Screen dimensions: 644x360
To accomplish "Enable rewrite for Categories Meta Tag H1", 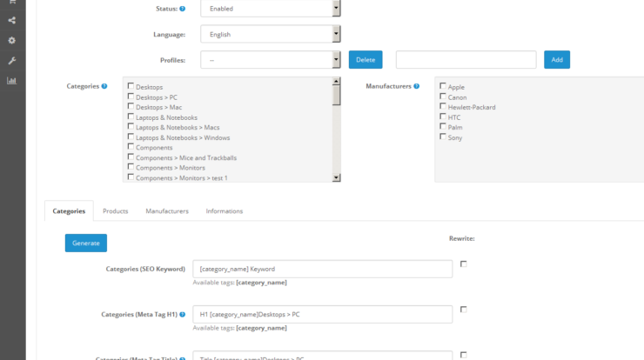I will [x=464, y=310].
